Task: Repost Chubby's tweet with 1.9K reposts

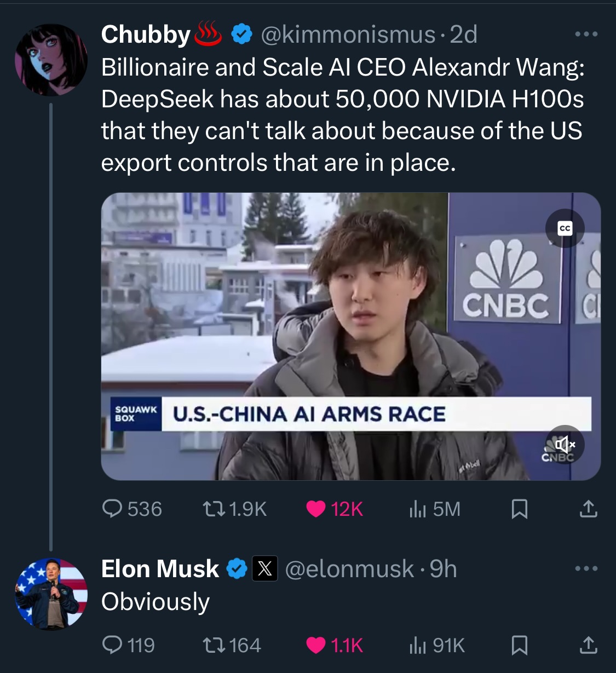Action: coord(210,509)
